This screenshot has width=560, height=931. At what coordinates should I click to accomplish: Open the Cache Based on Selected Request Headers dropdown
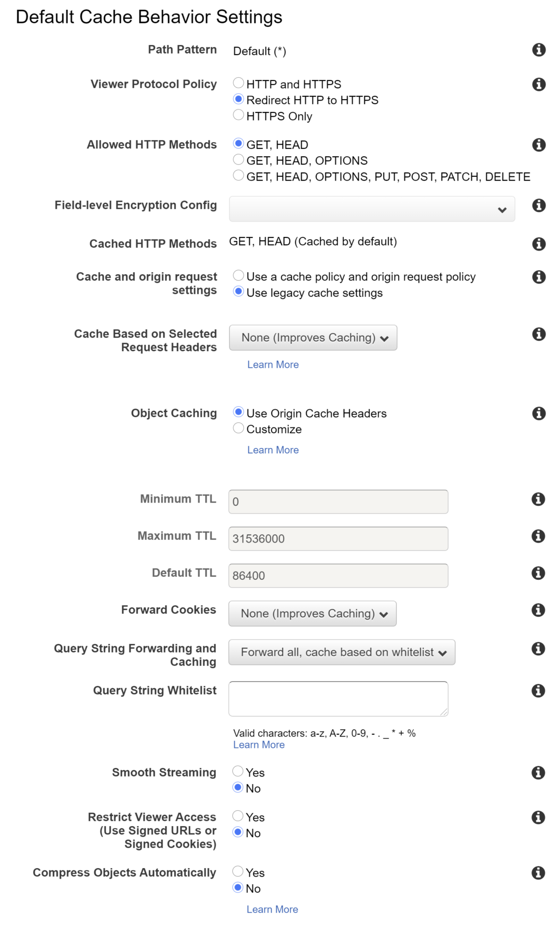point(313,337)
